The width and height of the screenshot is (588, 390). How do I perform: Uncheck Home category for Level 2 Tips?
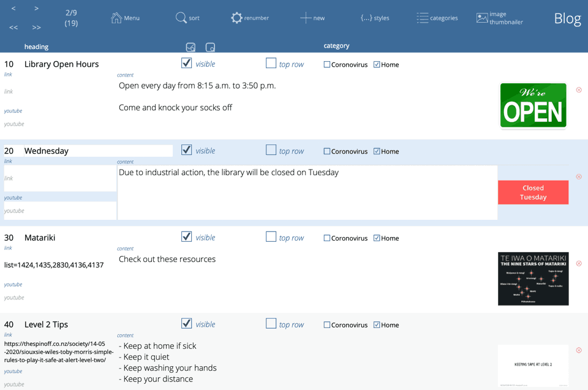[377, 325]
